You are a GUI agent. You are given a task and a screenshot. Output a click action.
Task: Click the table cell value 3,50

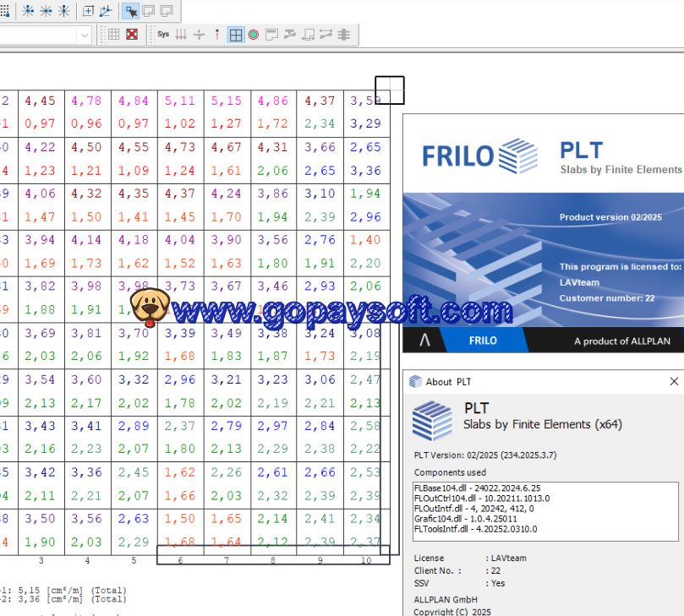40,518
